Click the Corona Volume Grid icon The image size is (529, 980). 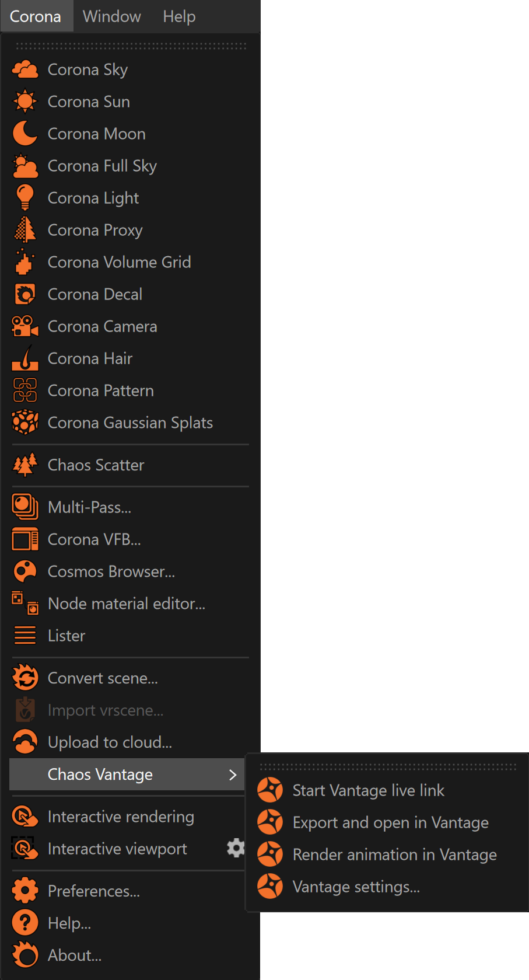pyautogui.click(x=25, y=261)
